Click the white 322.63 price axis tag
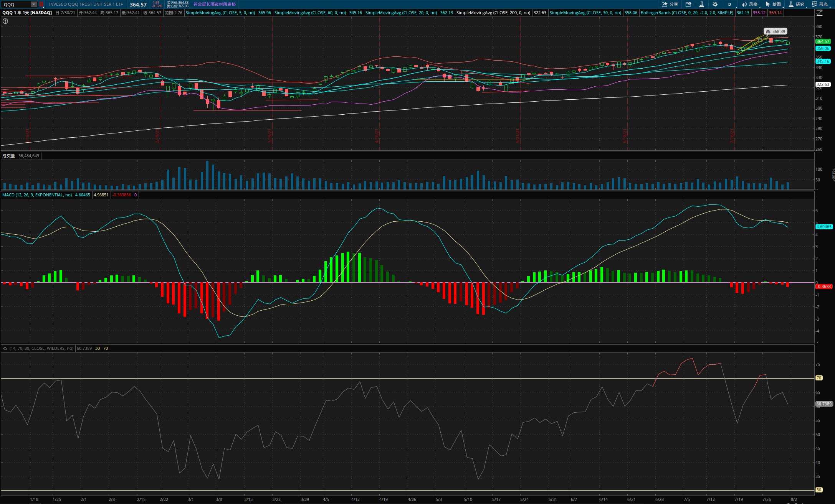835x504 pixels. [x=823, y=84]
